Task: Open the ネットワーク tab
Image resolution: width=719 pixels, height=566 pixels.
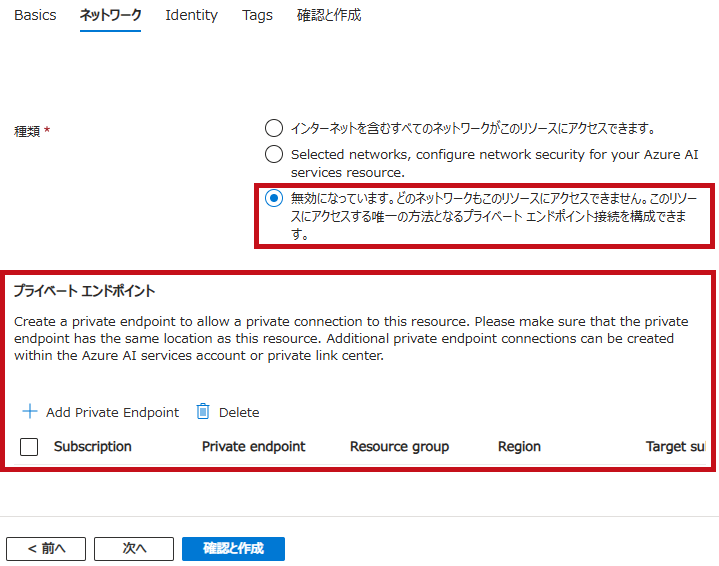Action: tap(110, 16)
